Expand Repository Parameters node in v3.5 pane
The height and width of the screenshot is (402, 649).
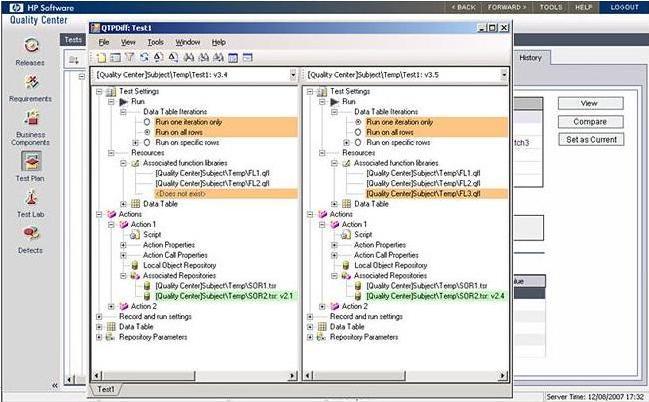(x=310, y=337)
